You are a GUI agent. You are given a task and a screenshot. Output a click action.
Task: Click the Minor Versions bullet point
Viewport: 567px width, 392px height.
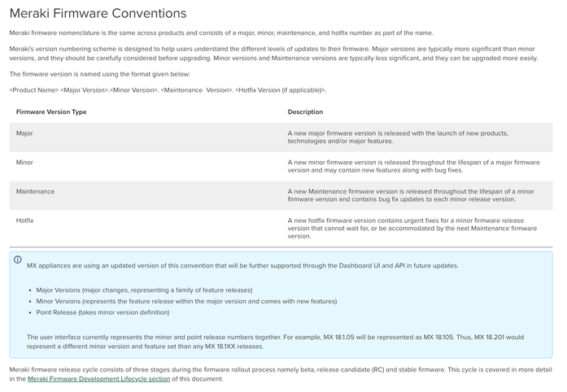[x=186, y=301]
